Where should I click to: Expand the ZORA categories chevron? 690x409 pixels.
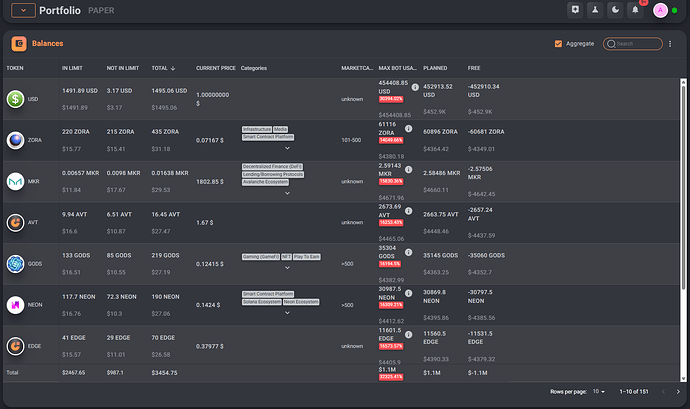[x=287, y=147]
